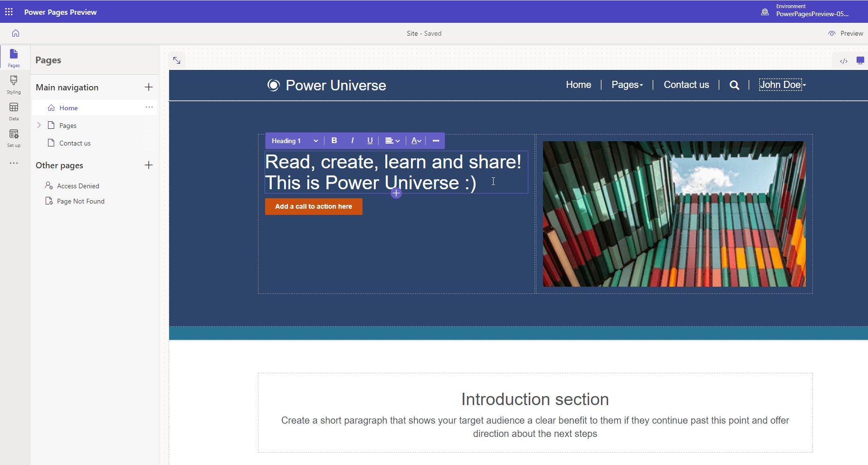Screen dimensions: 868x465
Task: Go to the home icon in command bar
Action: 16,33
